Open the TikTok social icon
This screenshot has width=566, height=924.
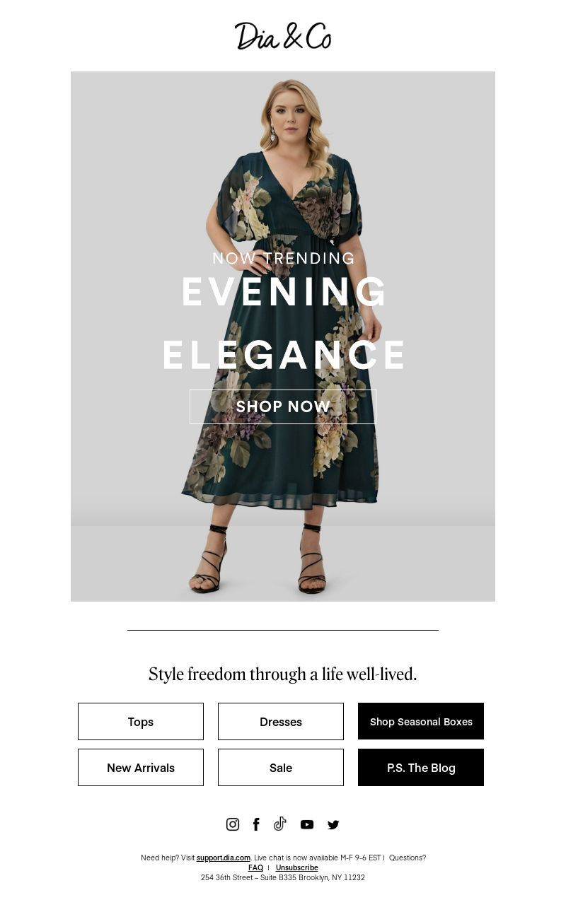click(280, 824)
